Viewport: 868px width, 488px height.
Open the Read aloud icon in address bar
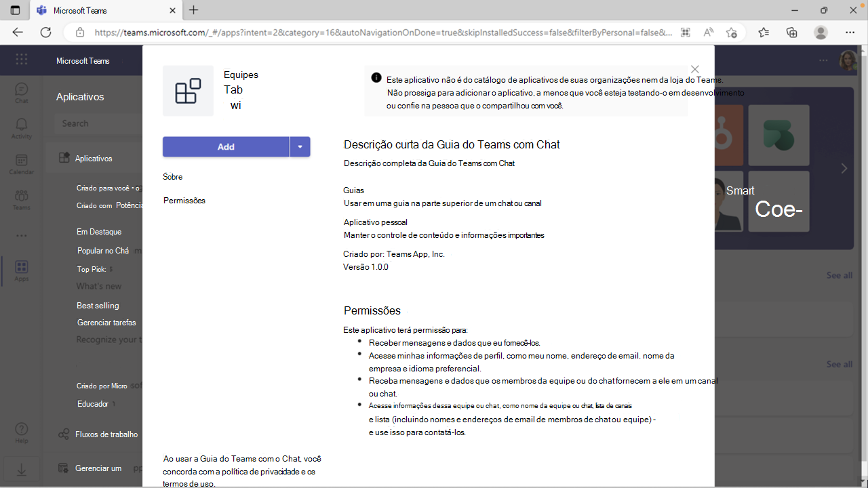[708, 32]
